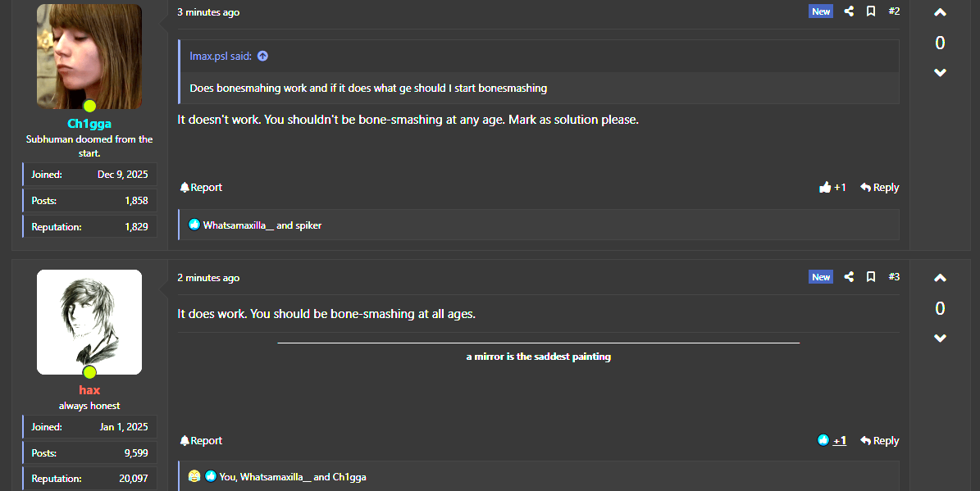View hax's sketch avatar image
The image size is (980, 491).
click(89, 321)
